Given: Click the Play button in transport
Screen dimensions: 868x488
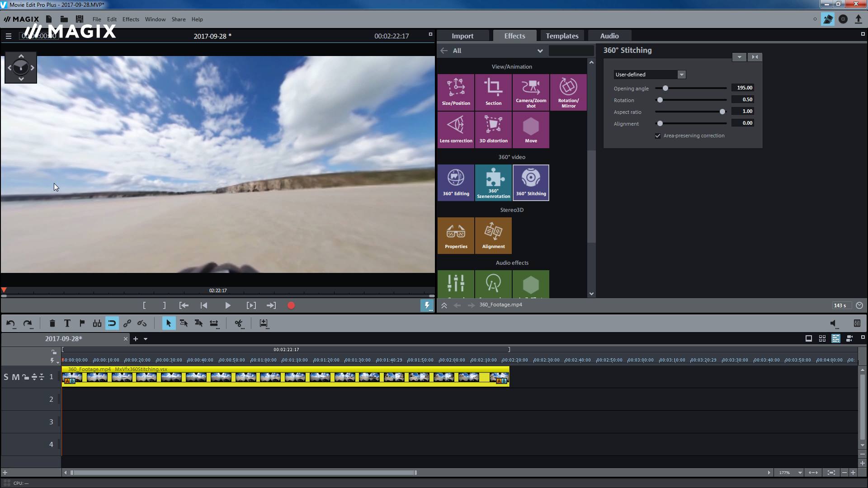Looking at the screenshot, I should click(x=227, y=305).
